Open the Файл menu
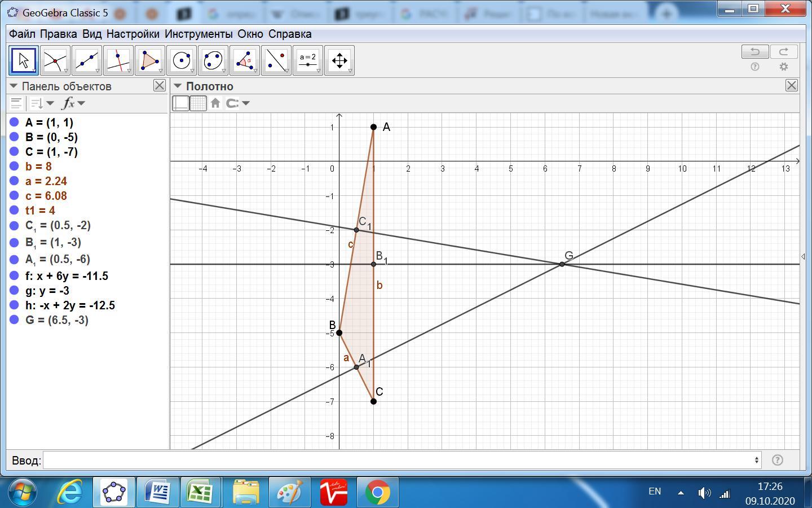Viewport: 812px width, 508px height. pos(22,34)
